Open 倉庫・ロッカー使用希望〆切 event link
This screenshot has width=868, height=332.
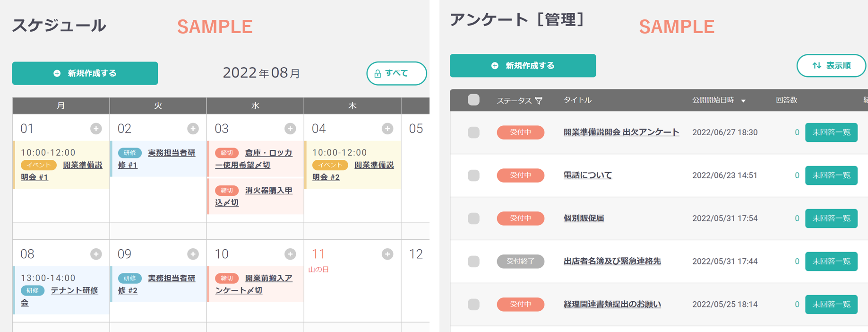tap(254, 159)
